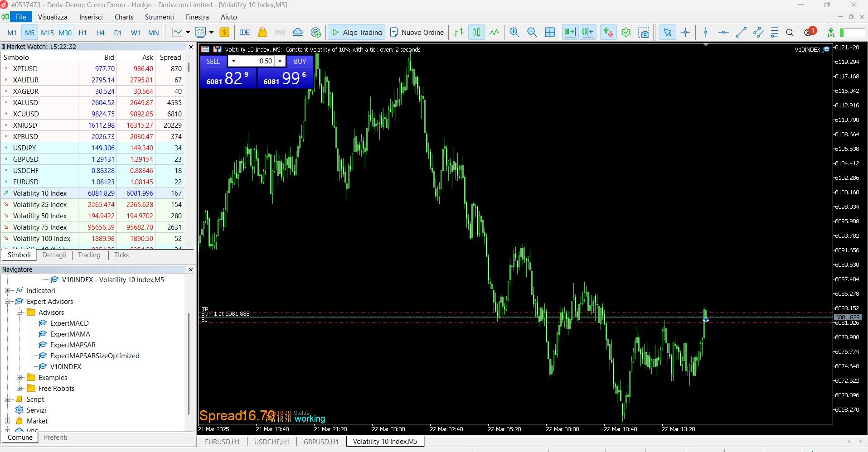Click the BUY button in trade panel
Image resolution: width=868 pixels, height=452 pixels.
[x=300, y=61]
